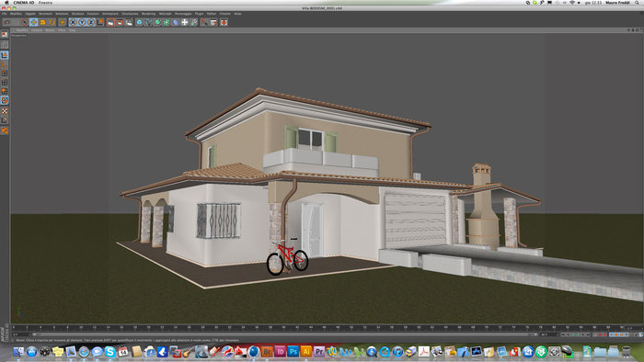Click the slider below the timeline ruler
Viewport: 644px width, 362px height.
click(x=285, y=334)
